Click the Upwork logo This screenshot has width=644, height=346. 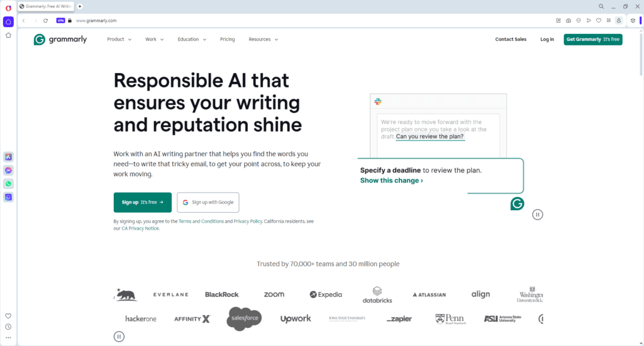point(296,319)
